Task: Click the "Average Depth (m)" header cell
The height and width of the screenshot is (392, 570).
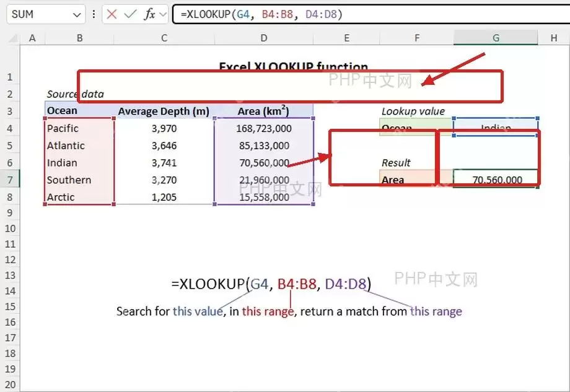Action: pyautogui.click(x=164, y=111)
